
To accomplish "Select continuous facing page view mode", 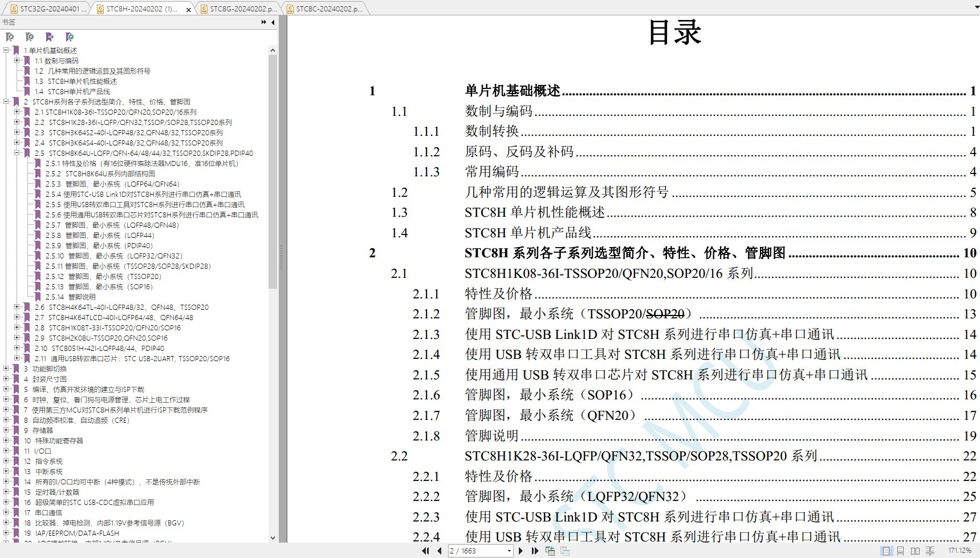I will [930, 551].
